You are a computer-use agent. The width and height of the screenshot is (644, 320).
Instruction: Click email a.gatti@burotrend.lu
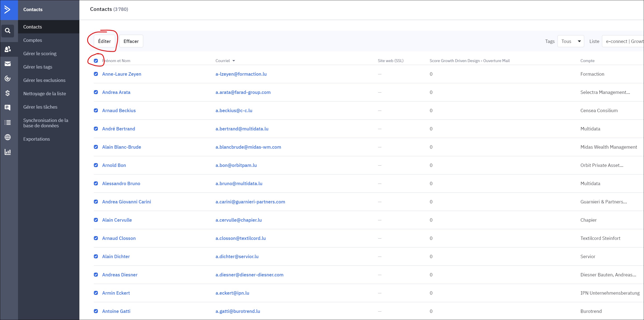click(x=238, y=311)
